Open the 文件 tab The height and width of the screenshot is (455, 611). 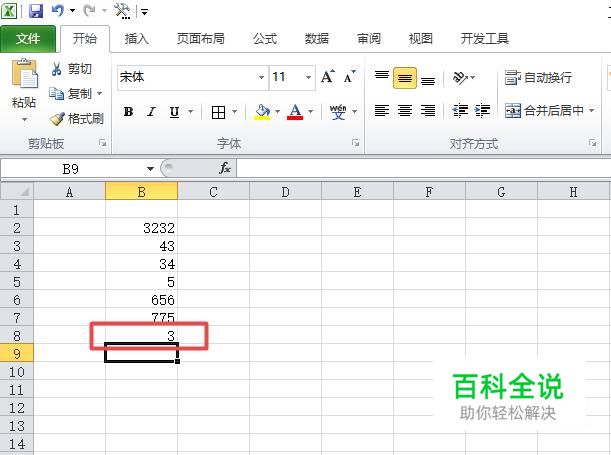(x=28, y=39)
